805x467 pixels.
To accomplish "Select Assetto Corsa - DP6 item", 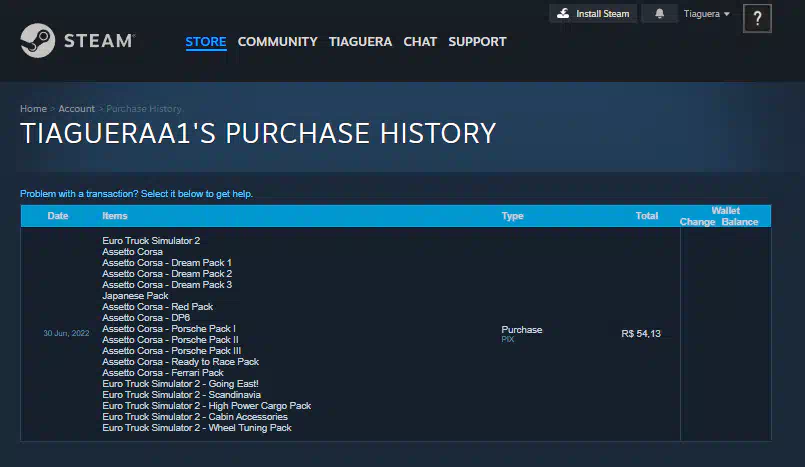I will pyautogui.click(x=146, y=318).
